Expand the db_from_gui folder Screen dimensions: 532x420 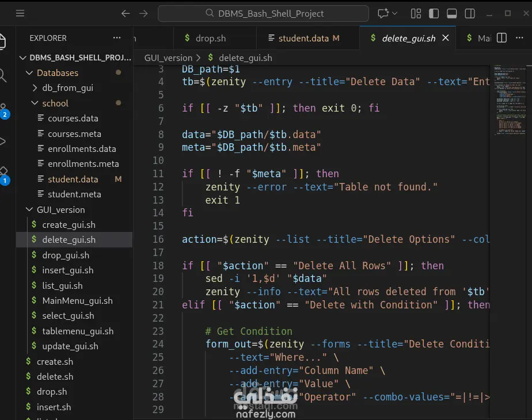point(67,88)
